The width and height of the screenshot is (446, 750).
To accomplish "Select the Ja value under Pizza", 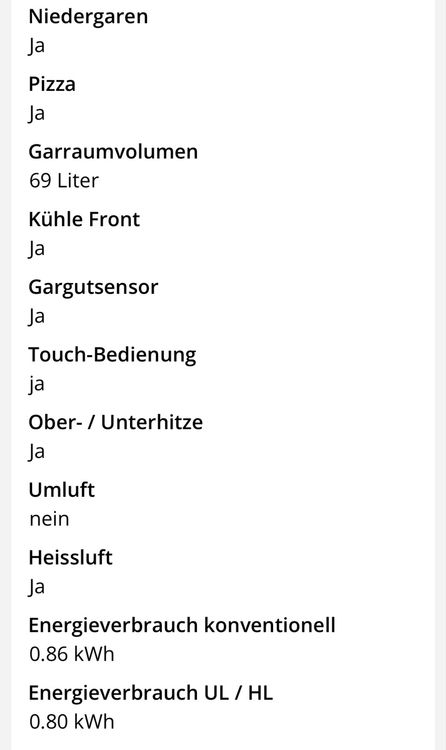I will [x=36, y=114].
